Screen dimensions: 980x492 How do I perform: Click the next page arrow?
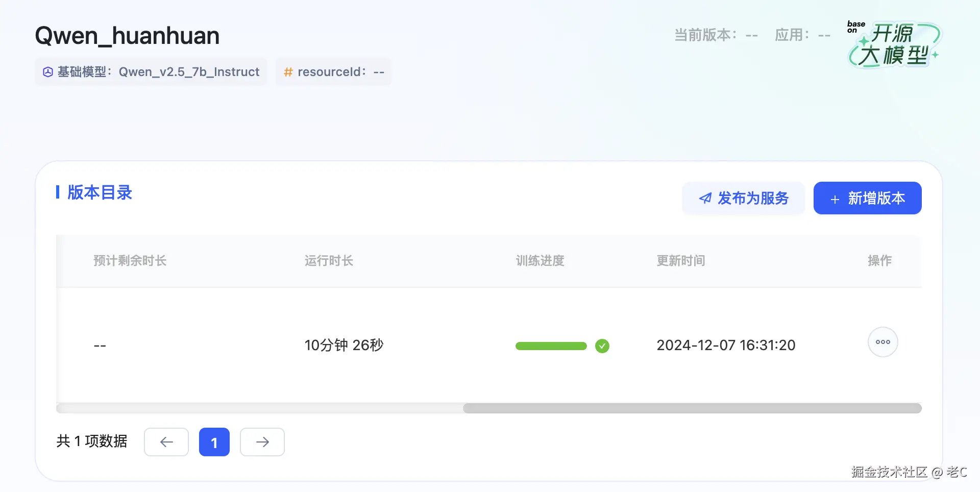[x=262, y=442]
